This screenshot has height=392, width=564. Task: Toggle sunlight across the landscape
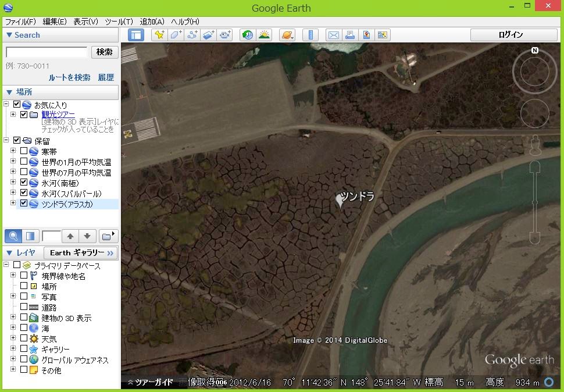(x=264, y=35)
